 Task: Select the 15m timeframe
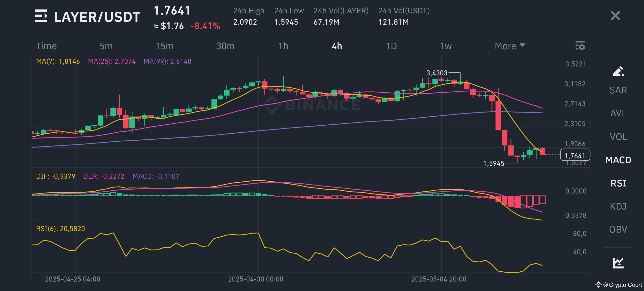point(164,46)
